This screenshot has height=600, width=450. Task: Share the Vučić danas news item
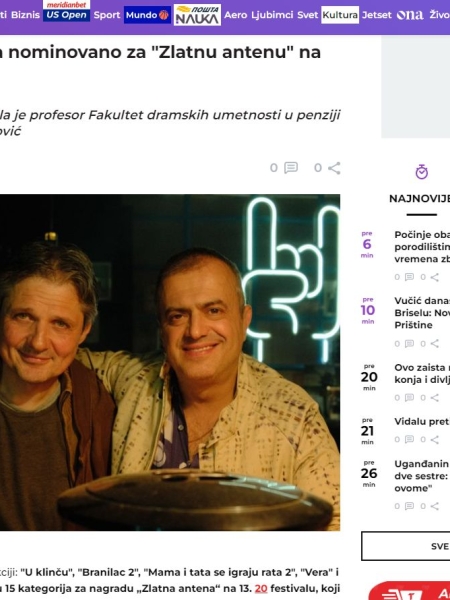(x=434, y=344)
